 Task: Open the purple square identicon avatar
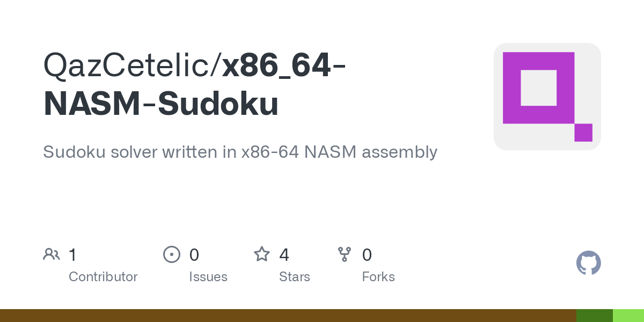[x=547, y=97]
